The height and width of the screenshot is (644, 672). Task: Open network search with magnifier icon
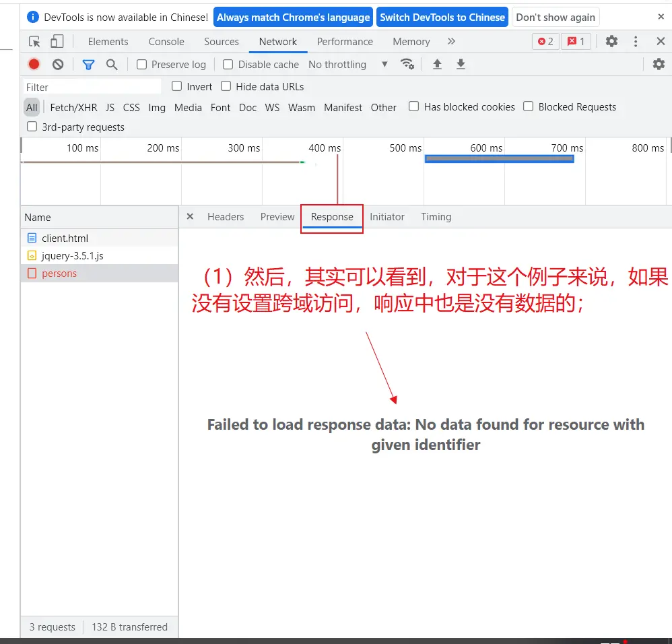(x=112, y=65)
